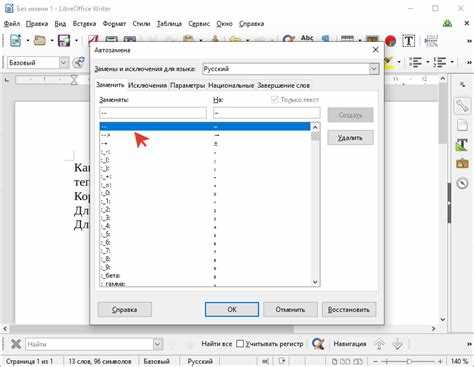
Task: Open Save dropdown arrow
Action: tap(76, 41)
